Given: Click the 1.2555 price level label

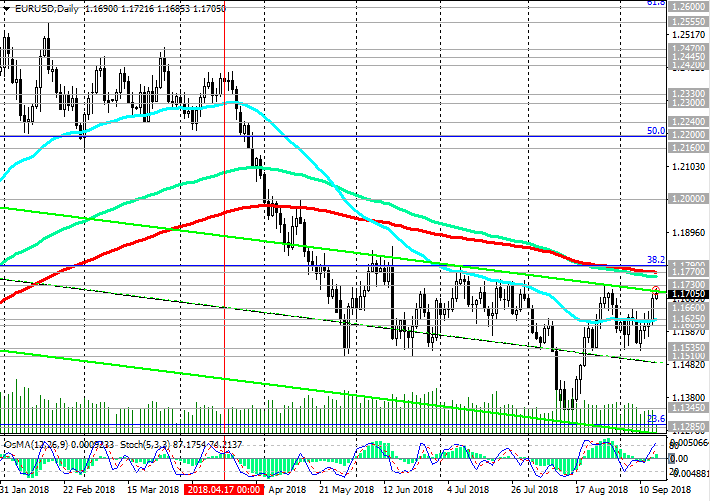Looking at the screenshot, I should coord(688,21).
